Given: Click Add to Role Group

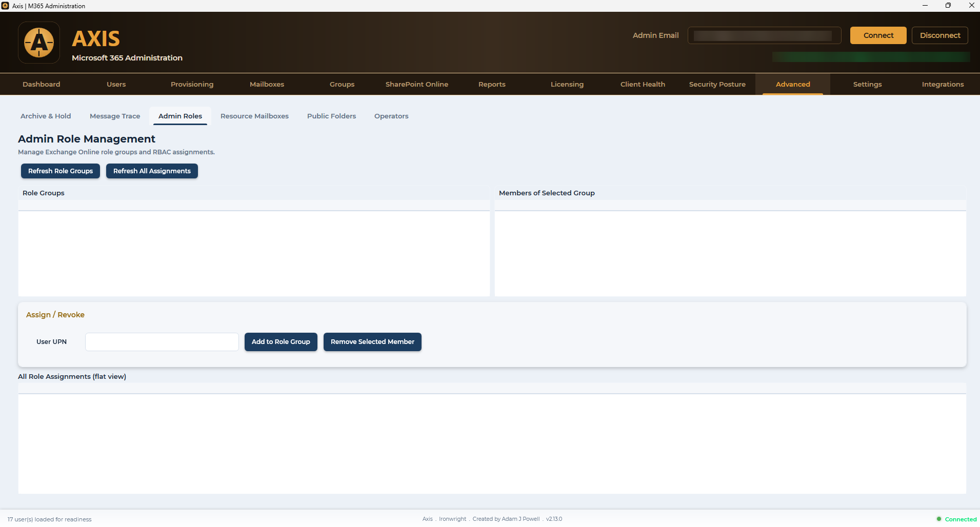Looking at the screenshot, I should (281, 342).
